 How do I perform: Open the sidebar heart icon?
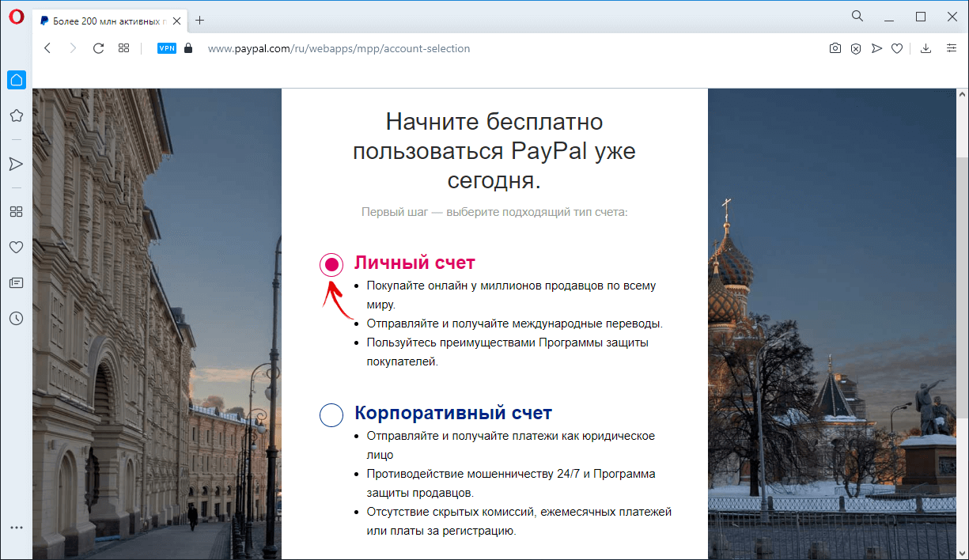(x=16, y=247)
